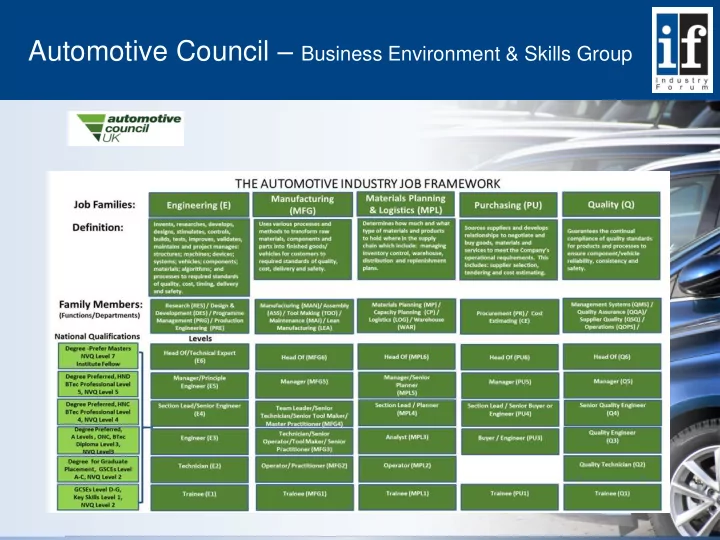The height and width of the screenshot is (540, 720).
Task: Click Buyer / Engineer (PU3) cell
Action: [x=510, y=441]
